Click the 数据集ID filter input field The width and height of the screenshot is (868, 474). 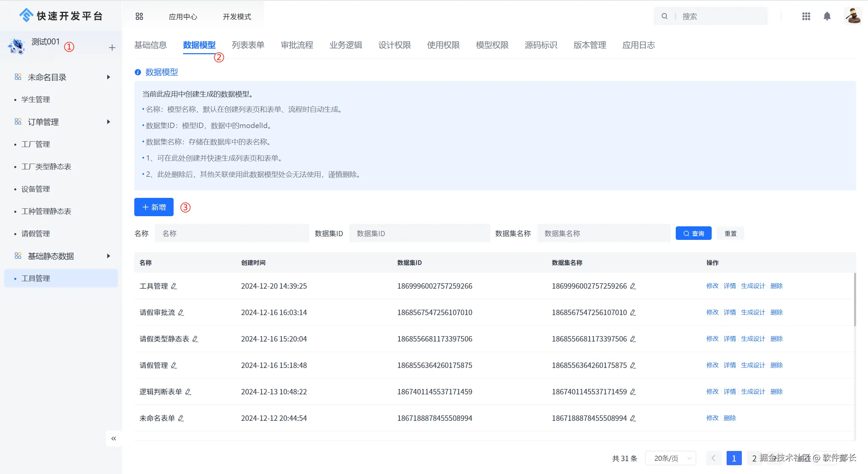[419, 233]
